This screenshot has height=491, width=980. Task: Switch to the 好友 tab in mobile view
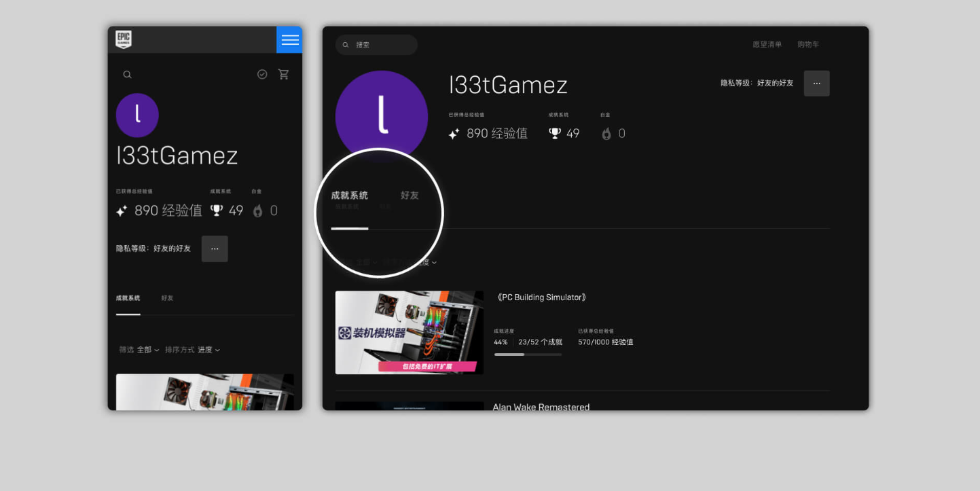coord(167,298)
